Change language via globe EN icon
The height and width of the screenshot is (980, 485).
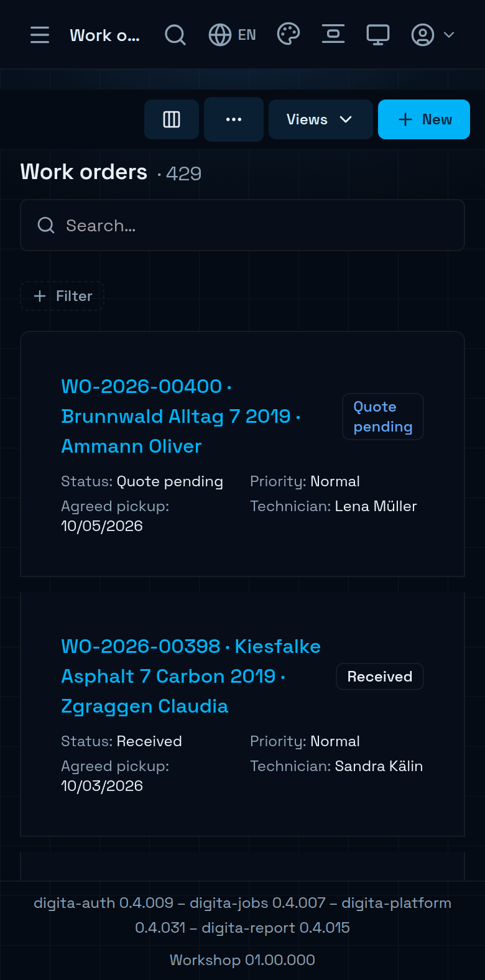pyautogui.click(x=233, y=35)
